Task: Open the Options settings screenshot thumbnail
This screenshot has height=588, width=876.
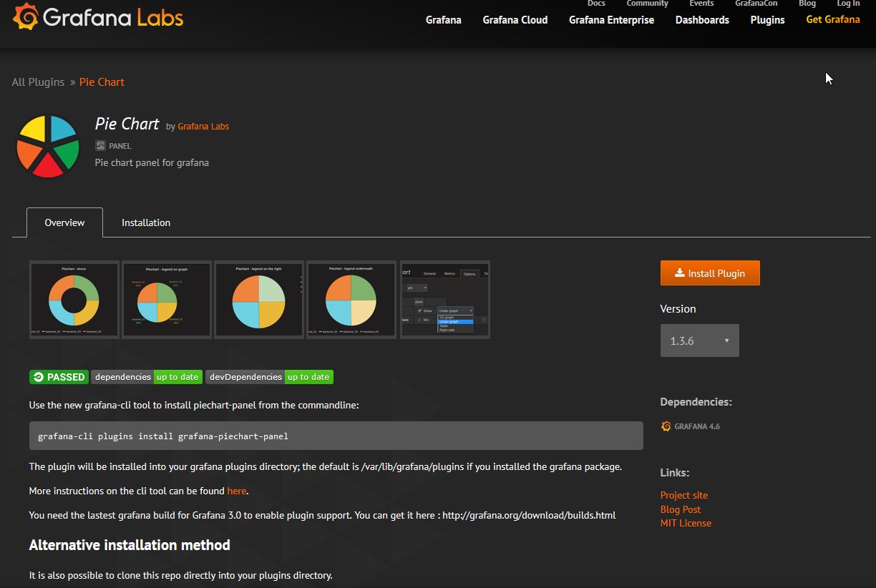Action: tap(444, 300)
